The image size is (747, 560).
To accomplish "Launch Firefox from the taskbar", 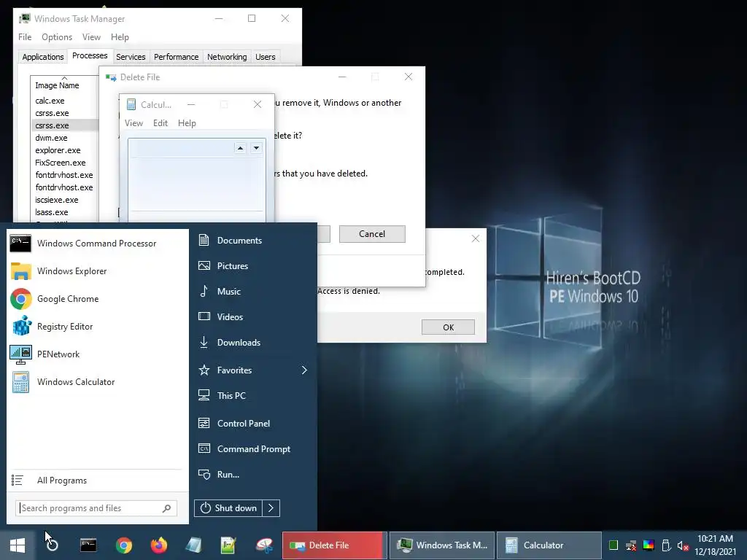I will [159, 545].
